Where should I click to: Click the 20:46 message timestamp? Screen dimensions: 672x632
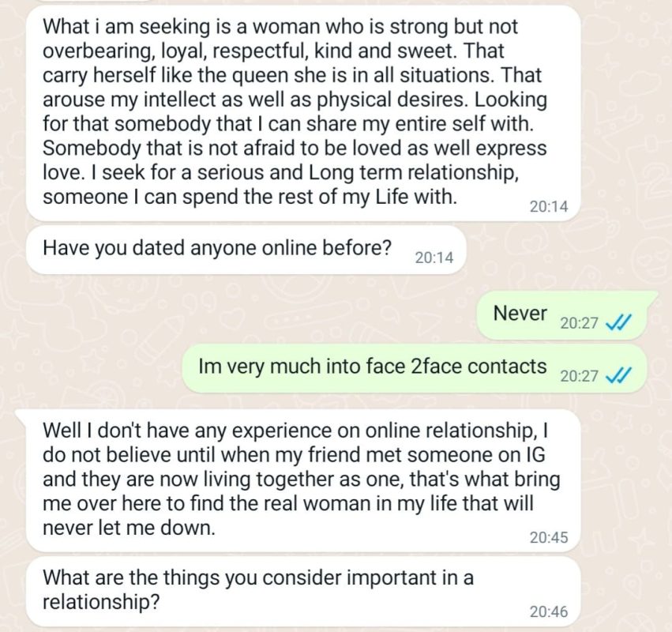[x=548, y=611]
